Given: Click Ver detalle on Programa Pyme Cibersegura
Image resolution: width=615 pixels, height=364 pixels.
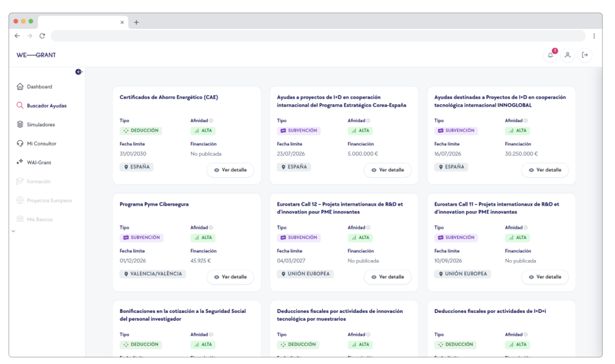Looking at the screenshot, I should 230,277.
